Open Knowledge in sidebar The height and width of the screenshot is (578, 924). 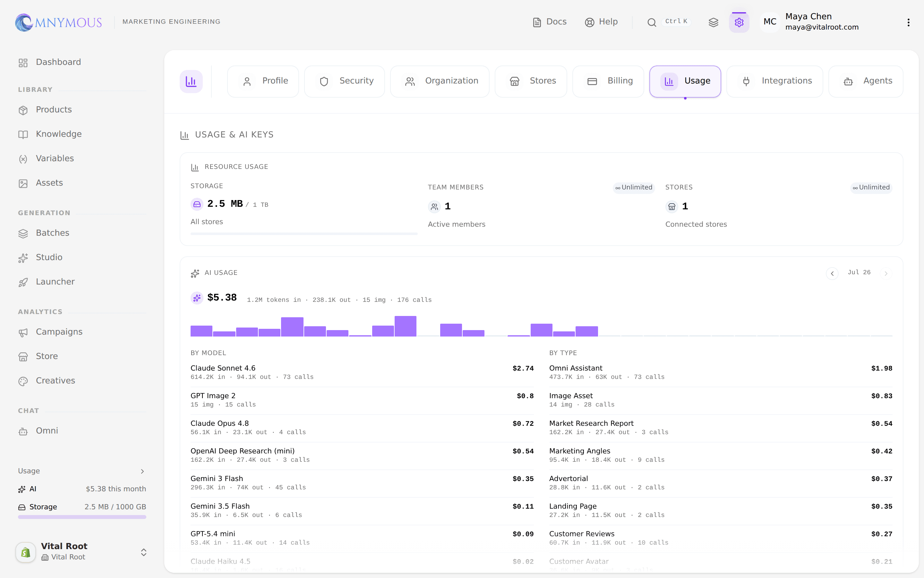82,134
